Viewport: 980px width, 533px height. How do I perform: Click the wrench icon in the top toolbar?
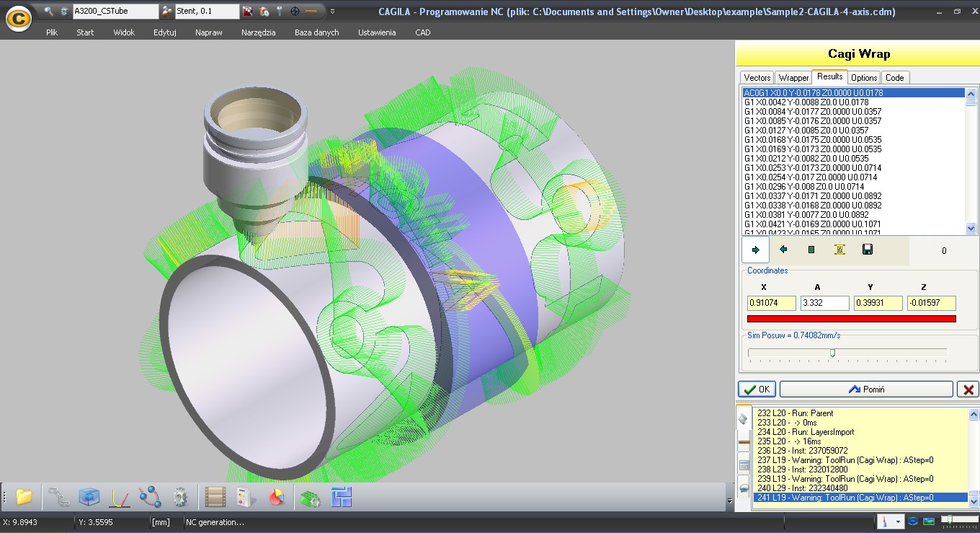tap(49, 12)
